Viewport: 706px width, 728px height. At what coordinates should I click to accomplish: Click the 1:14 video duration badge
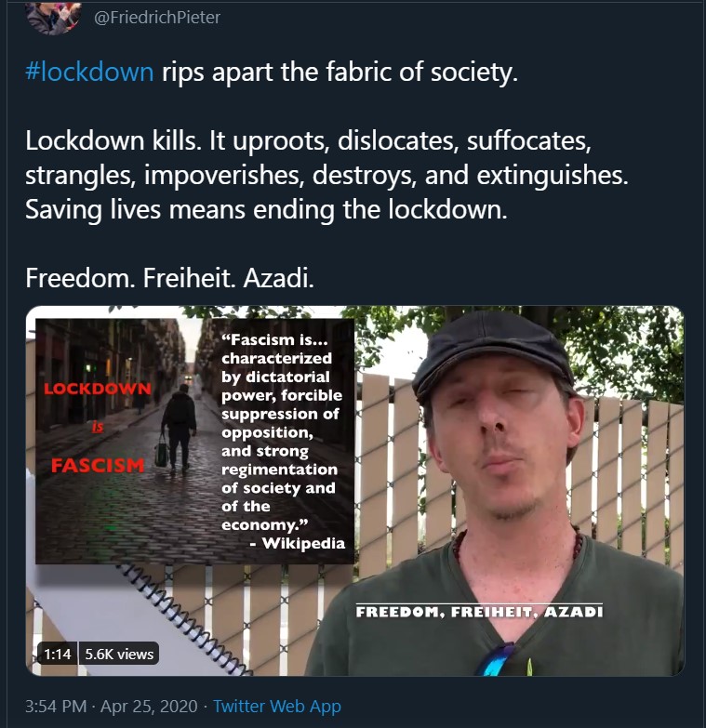[x=57, y=654]
